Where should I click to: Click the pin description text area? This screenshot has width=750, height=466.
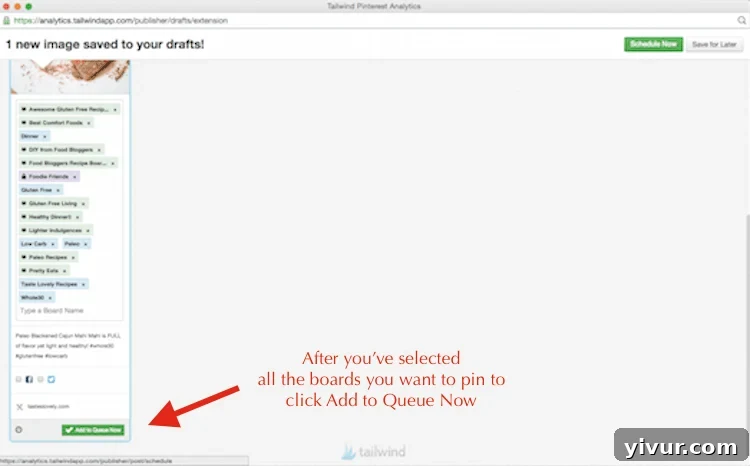[69, 345]
